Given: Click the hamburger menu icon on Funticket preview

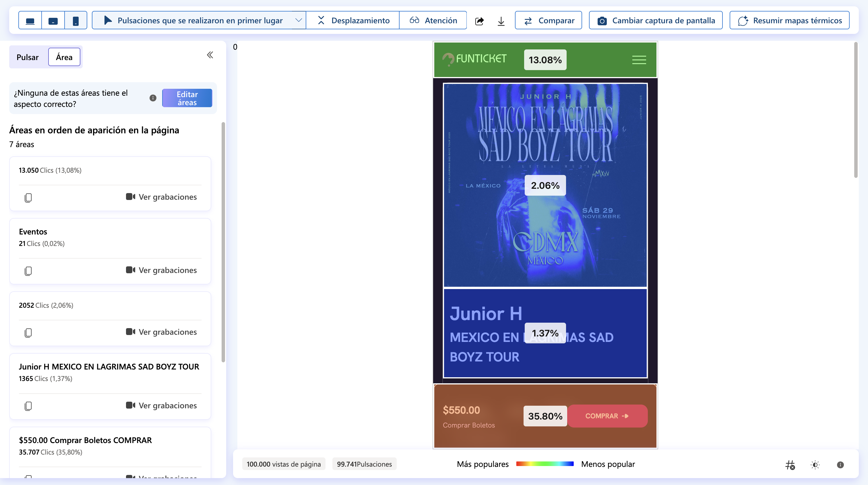Looking at the screenshot, I should 639,60.
